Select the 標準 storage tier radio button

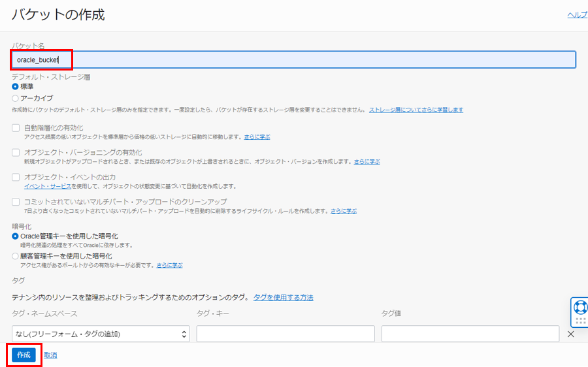tap(16, 86)
